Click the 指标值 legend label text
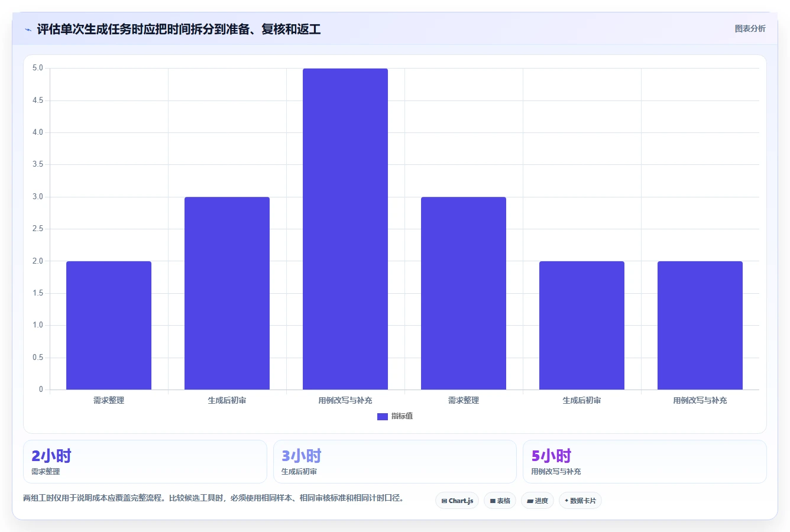 coord(402,416)
